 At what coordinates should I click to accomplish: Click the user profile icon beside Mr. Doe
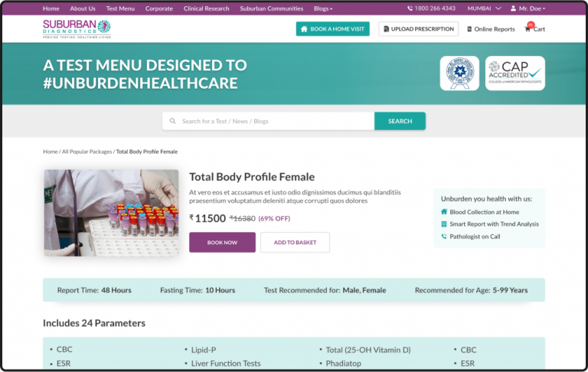[x=513, y=8]
